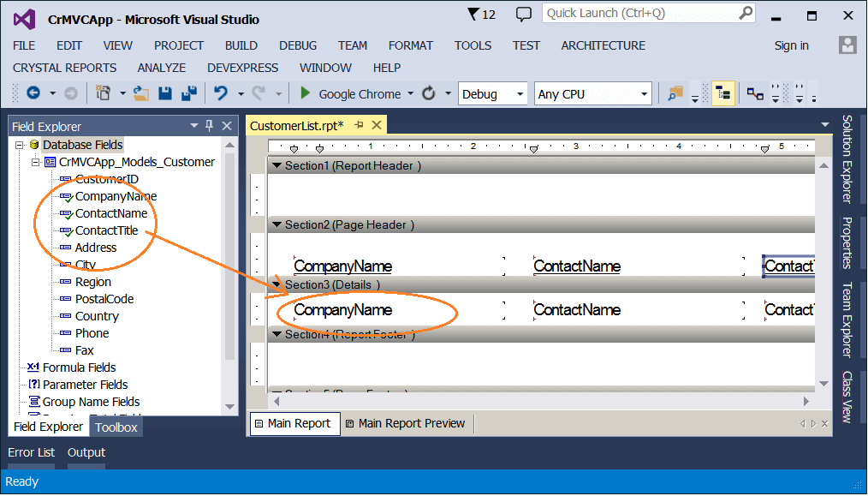
Task: Open the Debug configuration dropdown
Action: (x=491, y=93)
